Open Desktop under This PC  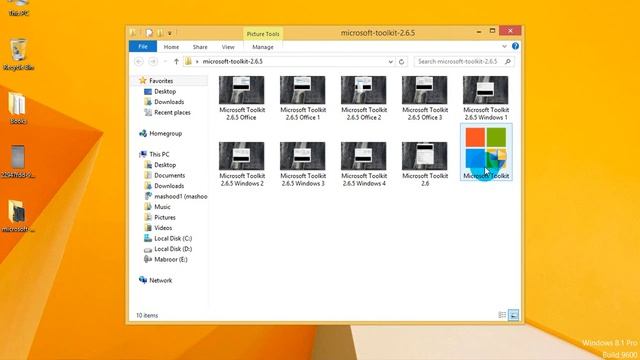[165, 165]
